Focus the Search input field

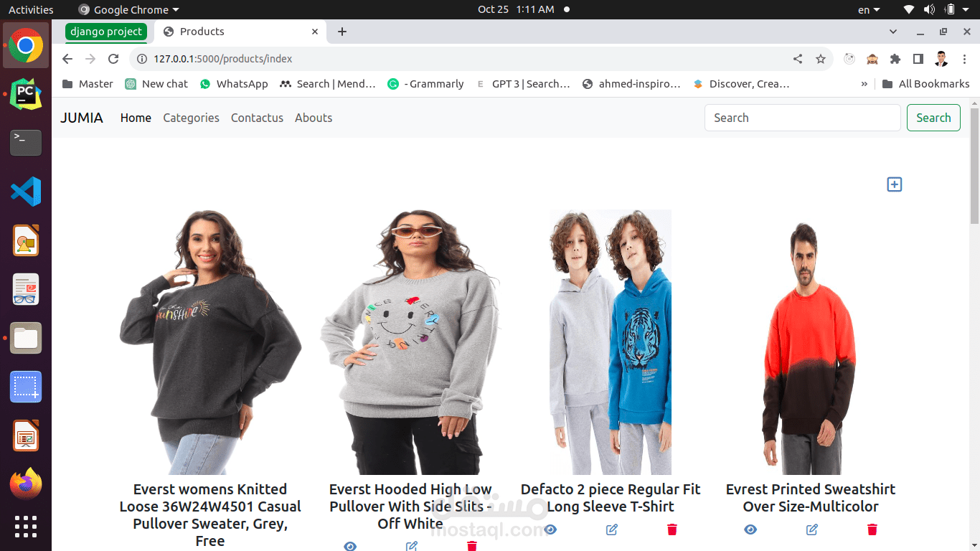pyautogui.click(x=802, y=118)
